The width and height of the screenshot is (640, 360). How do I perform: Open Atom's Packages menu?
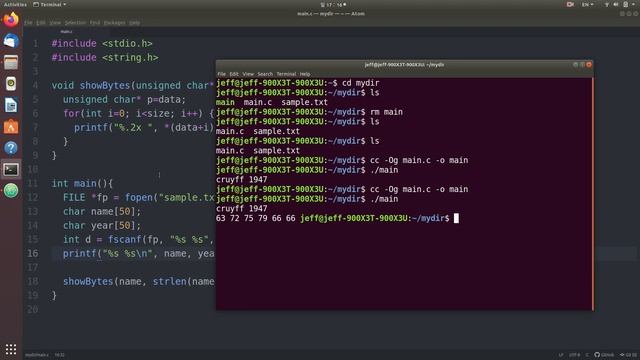point(115,23)
